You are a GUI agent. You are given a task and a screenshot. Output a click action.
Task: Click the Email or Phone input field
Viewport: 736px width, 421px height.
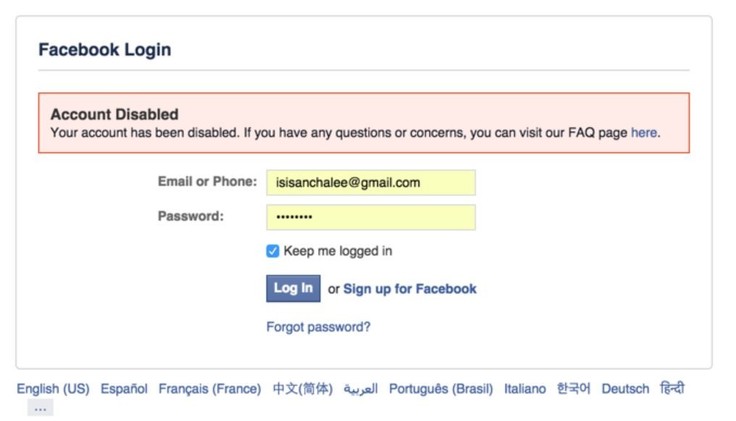pyautogui.click(x=370, y=182)
